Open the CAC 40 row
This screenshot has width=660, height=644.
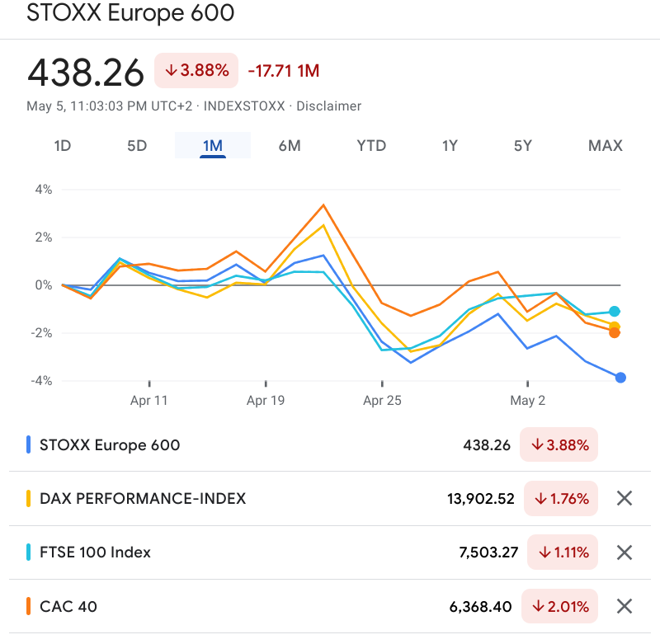(330, 606)
